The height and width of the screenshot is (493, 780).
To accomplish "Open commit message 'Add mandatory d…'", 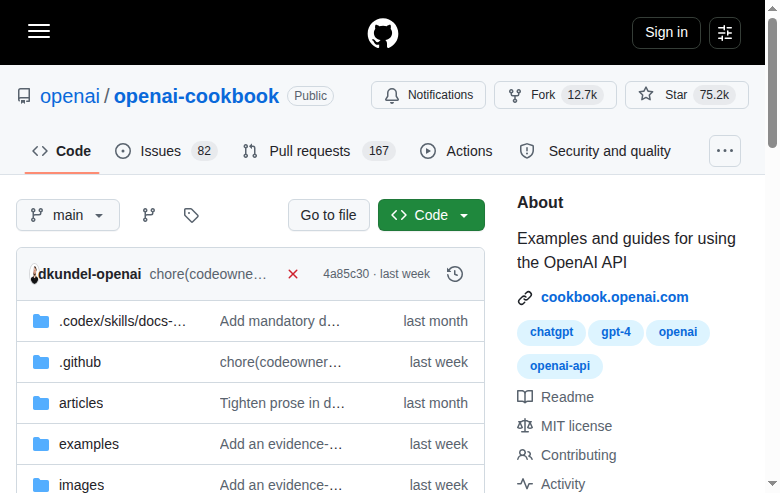I will (280, 321).
